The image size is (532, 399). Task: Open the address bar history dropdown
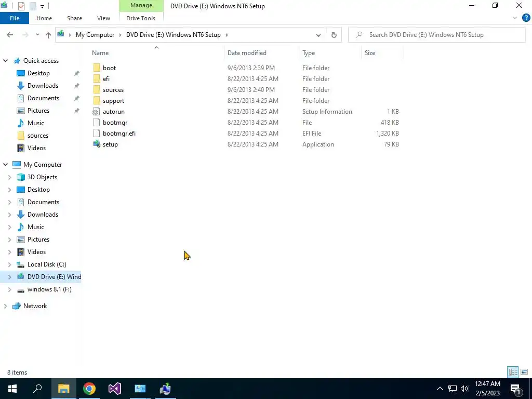[318, 35]
